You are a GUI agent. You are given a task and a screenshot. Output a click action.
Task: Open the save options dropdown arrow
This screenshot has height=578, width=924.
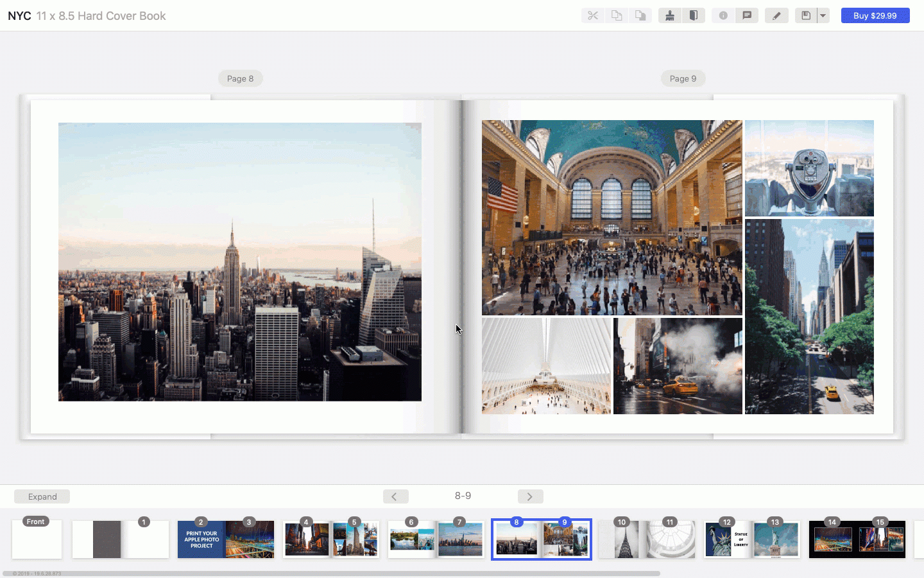click(x=823, y=15)
